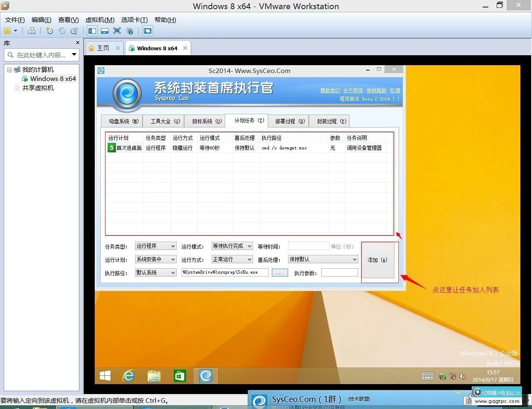
Task: Switch to the 母盘系统 tab
Action: (x=122, y=121)
